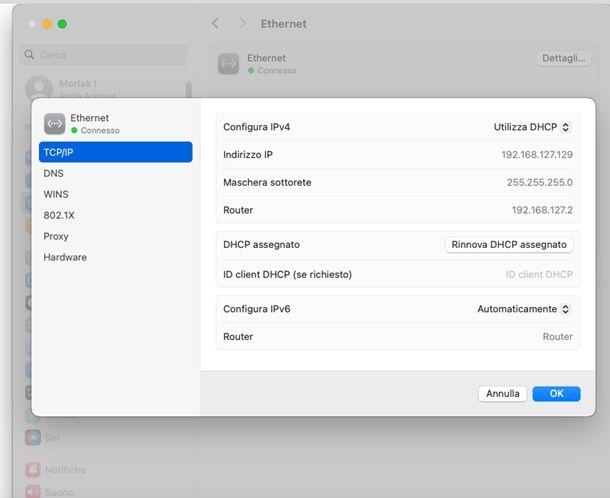
Task: Open the Hardware tab
Action: pos(65,257)
